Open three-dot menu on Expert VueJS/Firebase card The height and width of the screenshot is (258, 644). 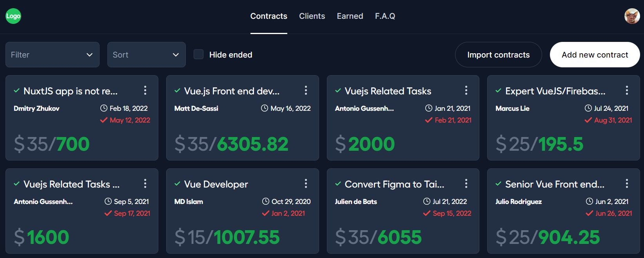click(x=627, y=90)
